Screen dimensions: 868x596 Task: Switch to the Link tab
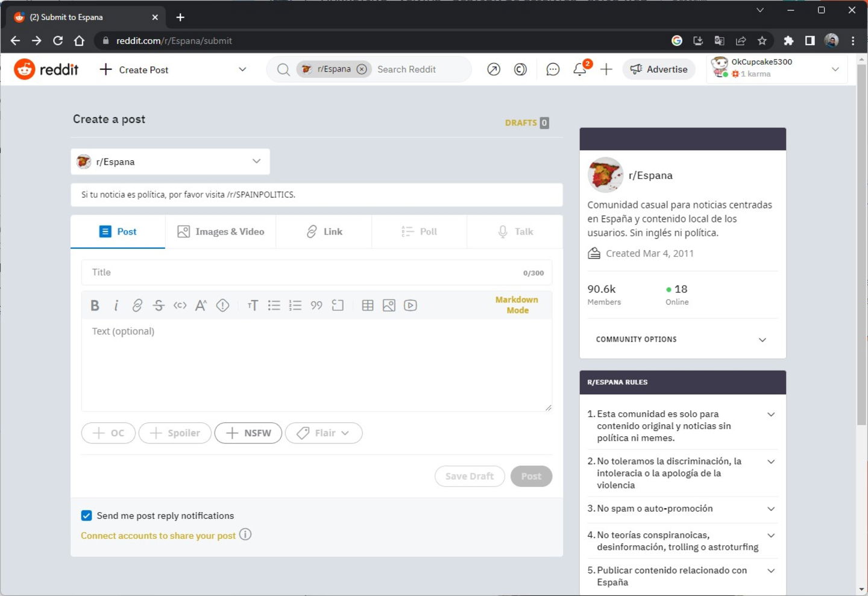[324, 231]
